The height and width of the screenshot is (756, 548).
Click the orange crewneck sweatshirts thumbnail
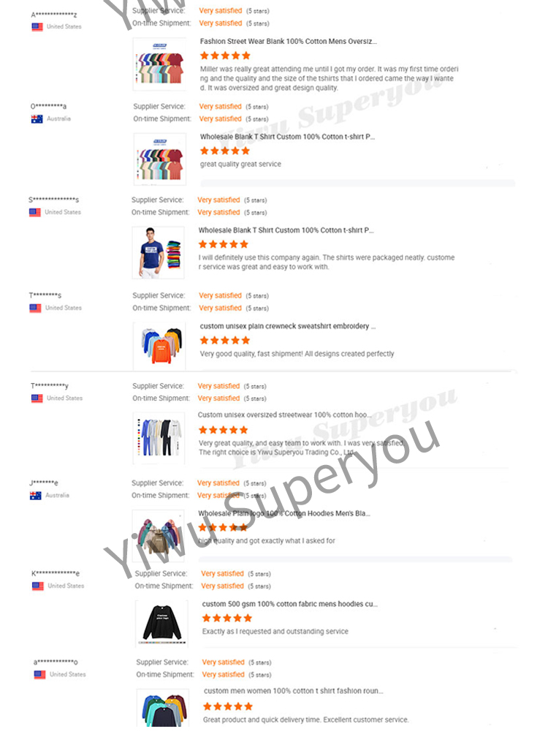click(x=160, y=346)
